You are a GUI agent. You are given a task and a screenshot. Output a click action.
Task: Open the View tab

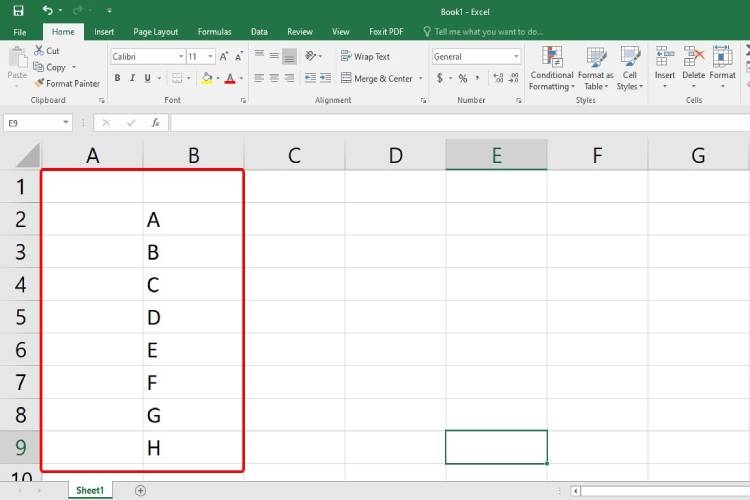pyautogui.click(x=341, y=32)
